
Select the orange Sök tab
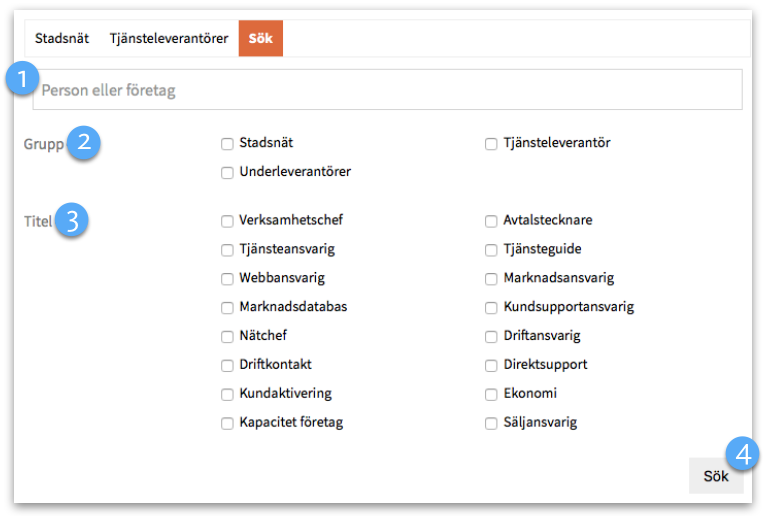[x=260, y=38]
